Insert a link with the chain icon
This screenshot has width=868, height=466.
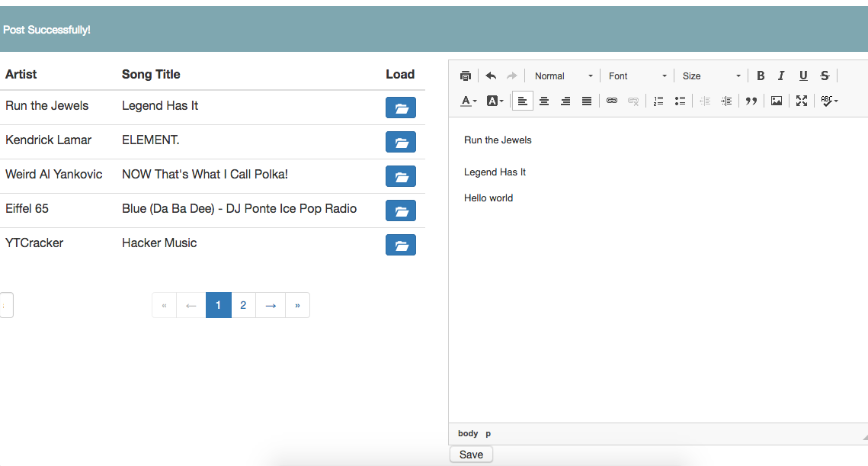pos(612,101)
